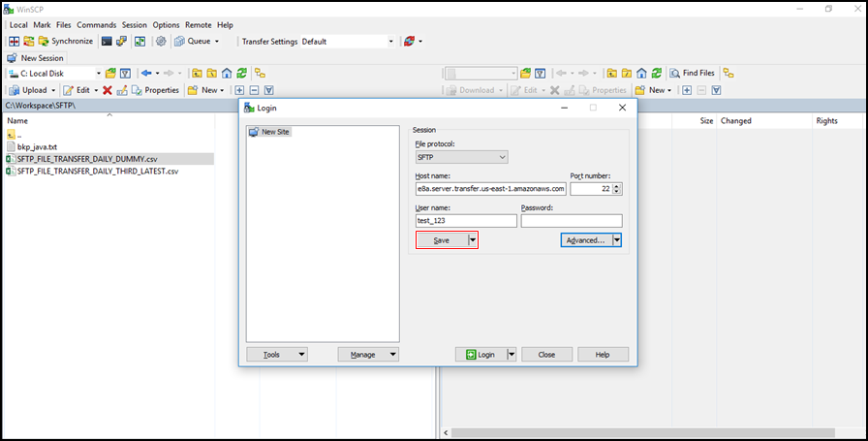Expand the Queue dropdown arrow

pyautogui.click(x=216, y=41)
